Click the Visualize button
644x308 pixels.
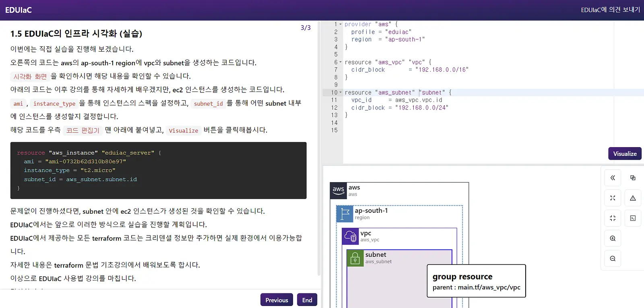coord(625,154)
